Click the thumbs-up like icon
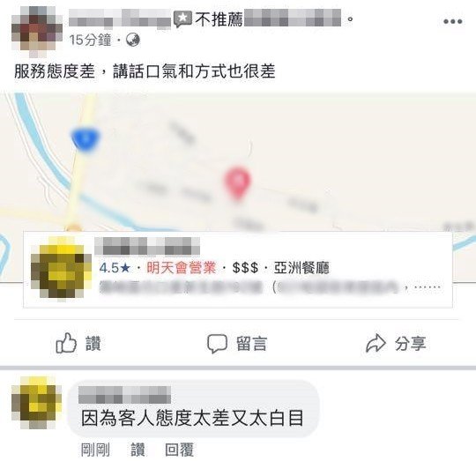The image size is (476, 461). [x=66, y=343]
